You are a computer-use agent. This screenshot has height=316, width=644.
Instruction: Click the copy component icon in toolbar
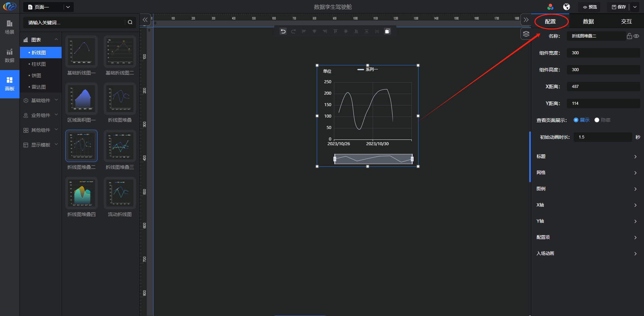(387, 31)
